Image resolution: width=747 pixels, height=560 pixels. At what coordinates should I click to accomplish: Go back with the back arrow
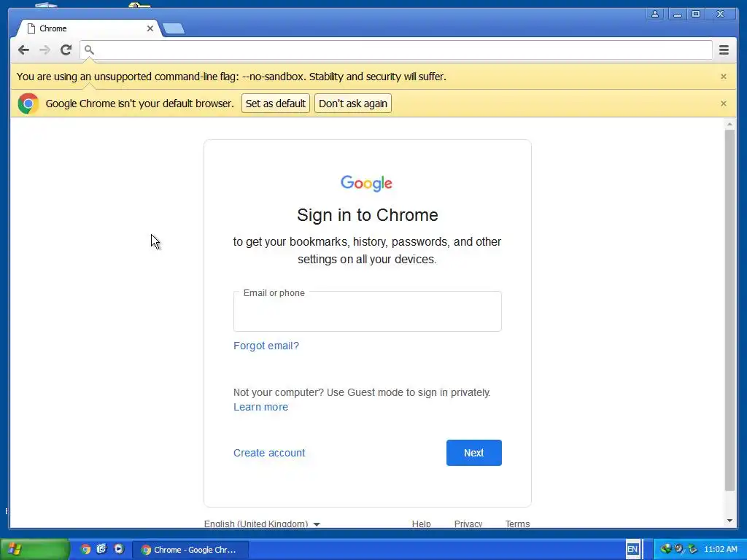tap(23, 50)
